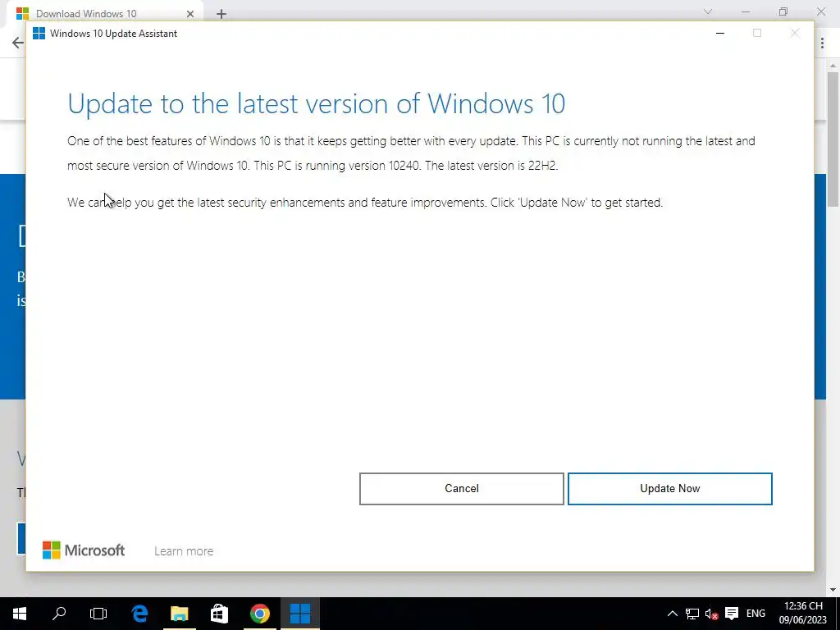Show hidden system tray icons

tap(673, 614)
